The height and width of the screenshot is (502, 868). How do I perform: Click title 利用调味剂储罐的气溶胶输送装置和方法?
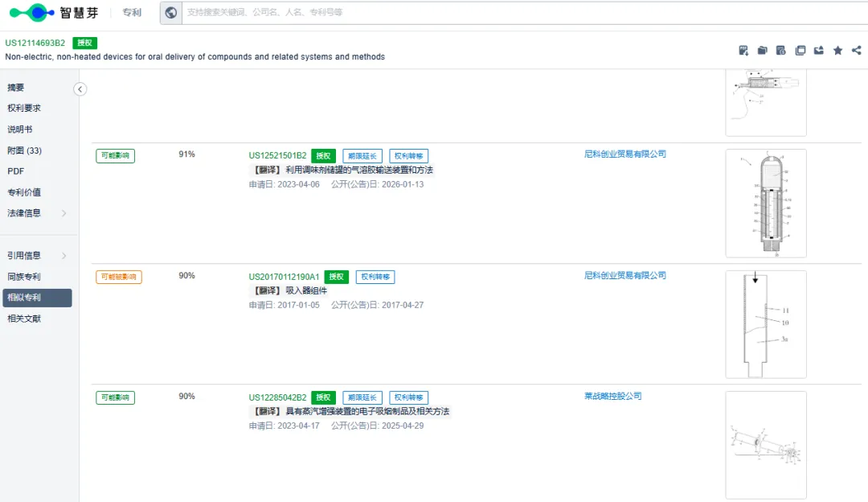pos(359,170)
